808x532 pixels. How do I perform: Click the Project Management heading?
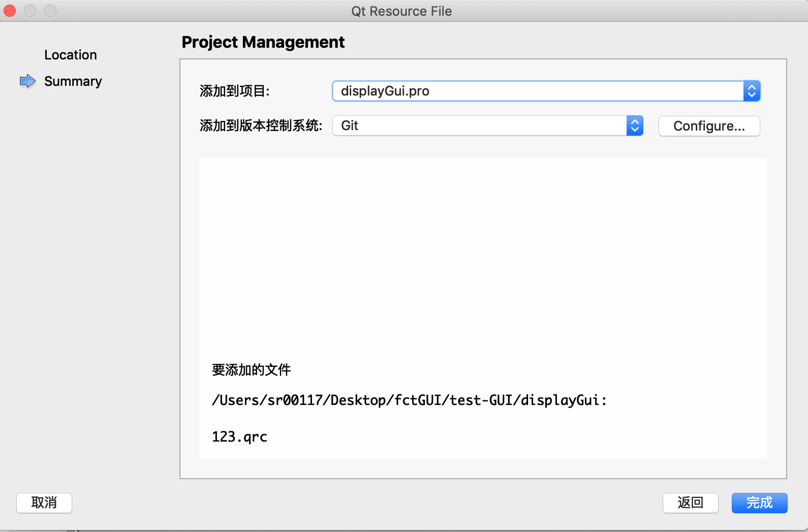pyautogui.click(x=263, y=42)
